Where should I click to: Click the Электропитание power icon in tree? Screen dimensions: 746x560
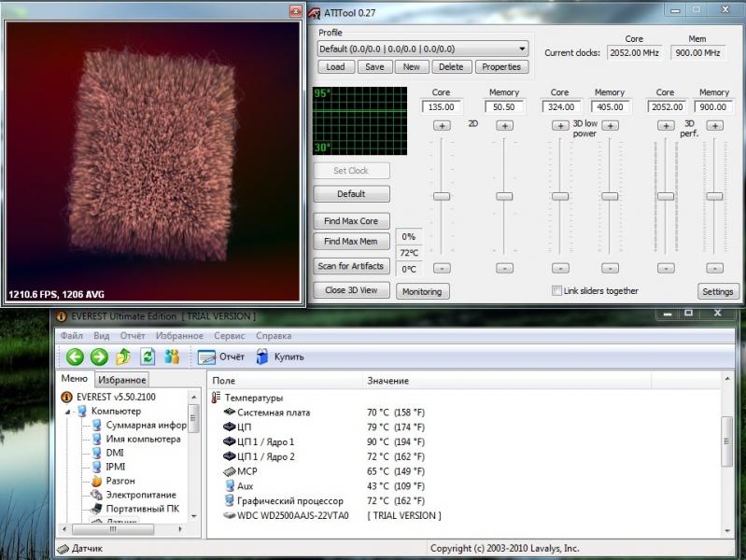coord(96,495)
